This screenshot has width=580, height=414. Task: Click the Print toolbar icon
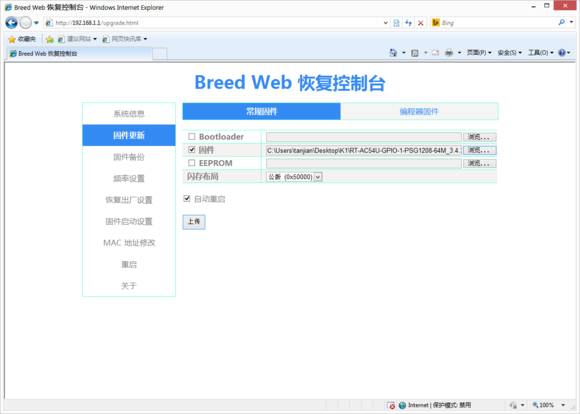[x=449, y=53]
